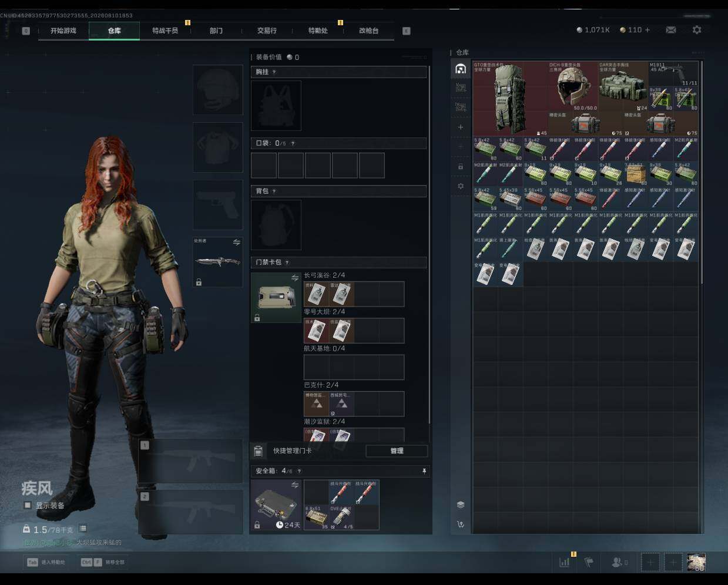Select the 6.8x51 ammo in safe box
This screenshot has height=585, width=728.
pos(316,517)
